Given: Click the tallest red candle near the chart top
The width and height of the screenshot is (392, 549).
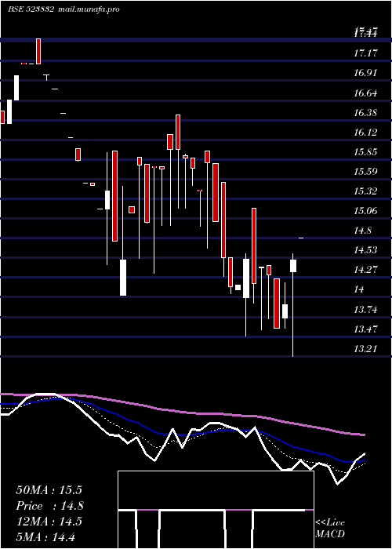Looking at the screenshot, I should click(38, 52).
